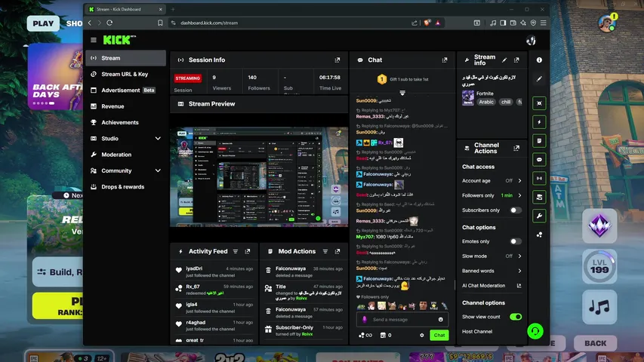644x362 pixels.
Task: Select Stream in the sidebar
Action: 125,58
